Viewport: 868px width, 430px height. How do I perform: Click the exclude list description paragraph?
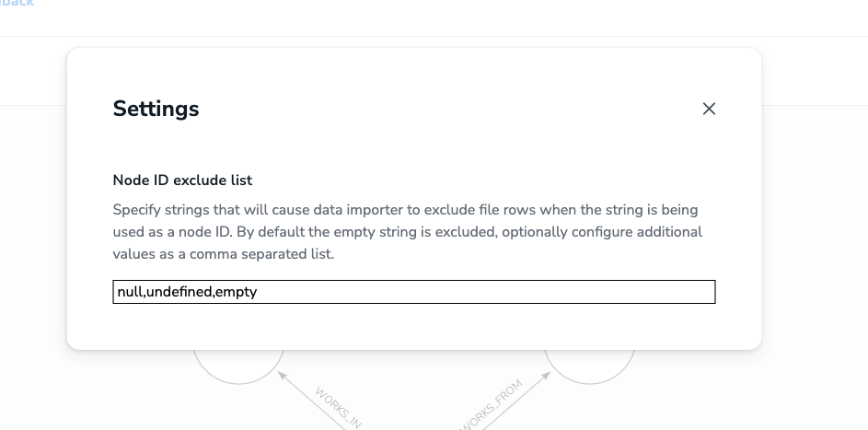[x=406, y=231]
